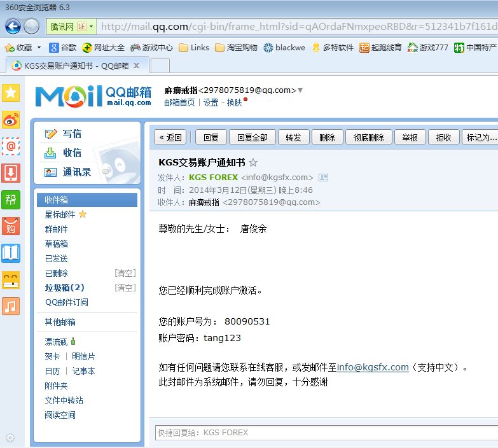The image size is (498, 448).
Task: Empty 垃圾箱 with its 清空 link
Action: (125, 288)
